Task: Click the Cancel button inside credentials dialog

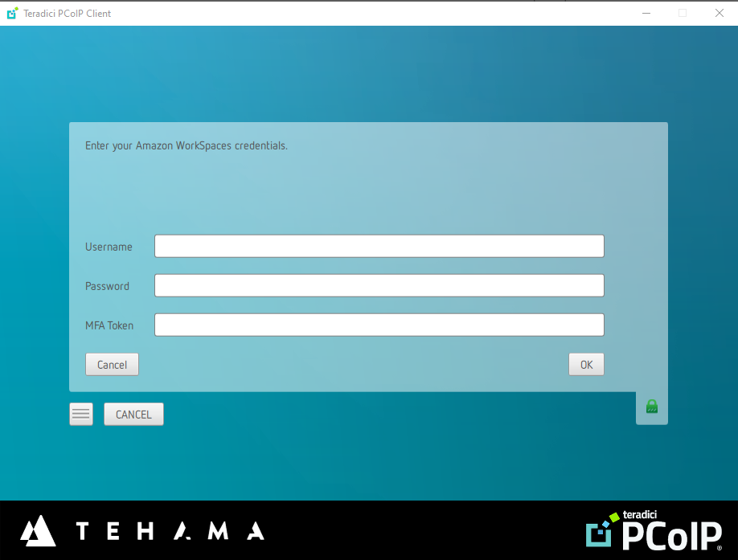Action: pyautogui.click(x=112, y=365)
